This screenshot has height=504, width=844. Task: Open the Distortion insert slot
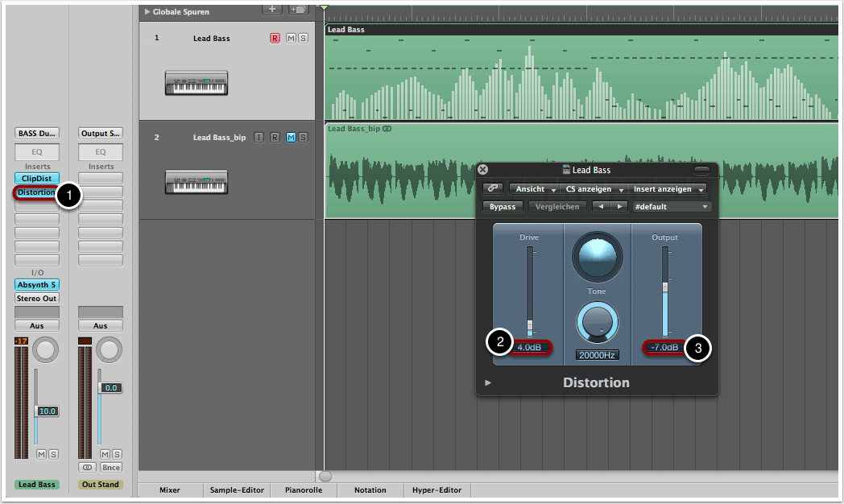tap(36, 192)
